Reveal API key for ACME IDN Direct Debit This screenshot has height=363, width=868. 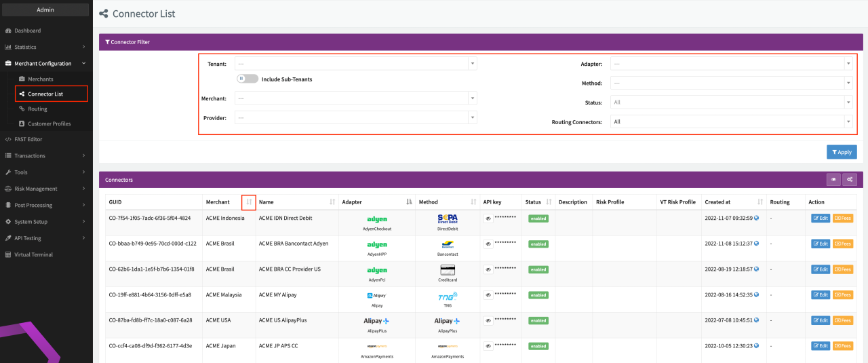(488, 218)
